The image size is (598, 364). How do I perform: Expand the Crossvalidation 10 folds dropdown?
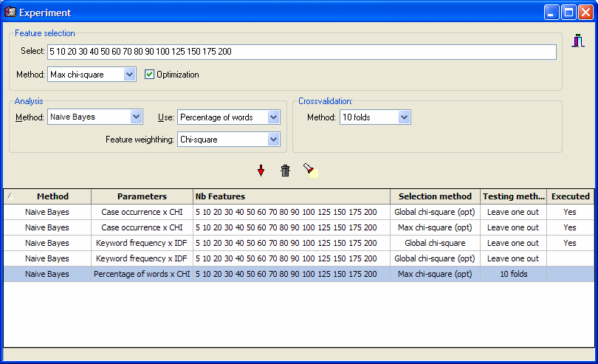[x=404, y=117]
